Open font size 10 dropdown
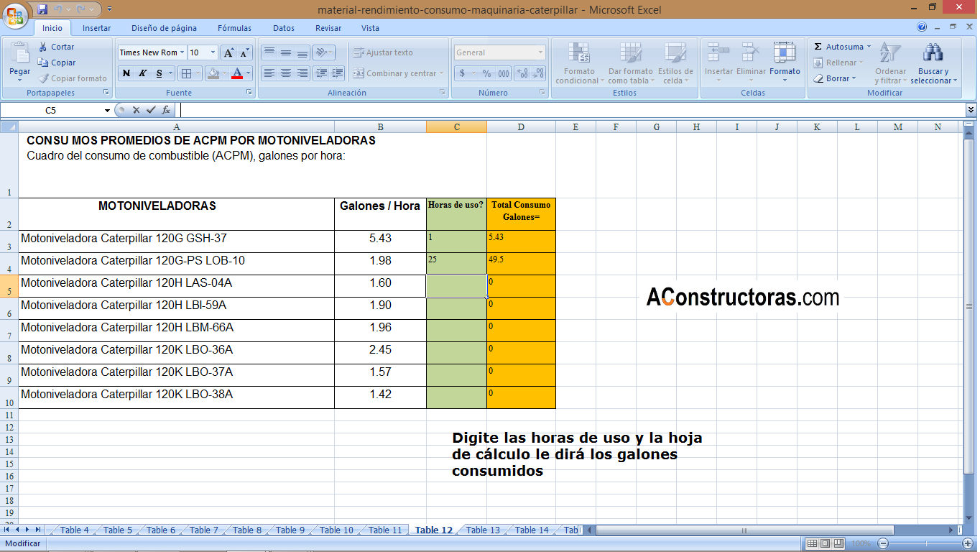This screenshot has width=980, height=552. pyautogui.click(x=213, y=52)
